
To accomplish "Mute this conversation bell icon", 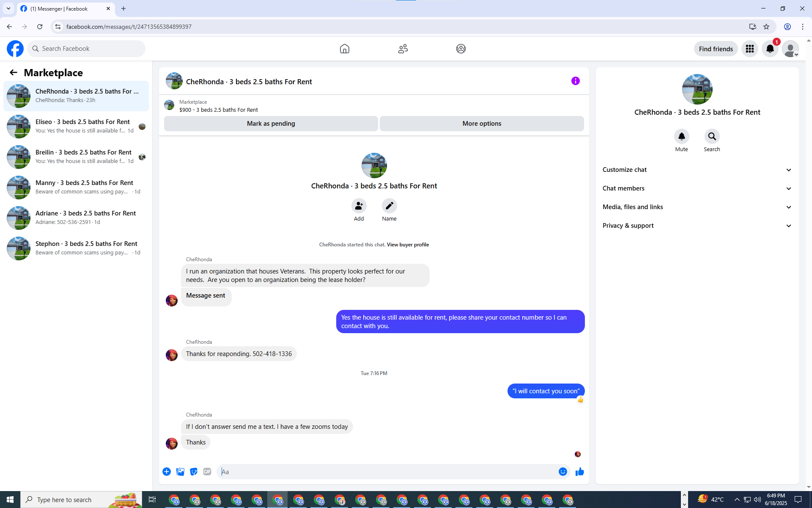I will coord(682,136).
